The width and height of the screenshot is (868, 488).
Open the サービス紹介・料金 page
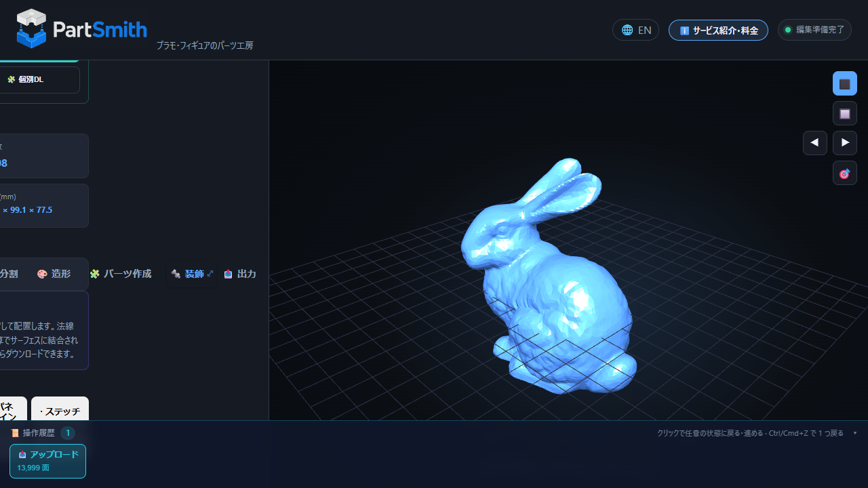(718, 30)
